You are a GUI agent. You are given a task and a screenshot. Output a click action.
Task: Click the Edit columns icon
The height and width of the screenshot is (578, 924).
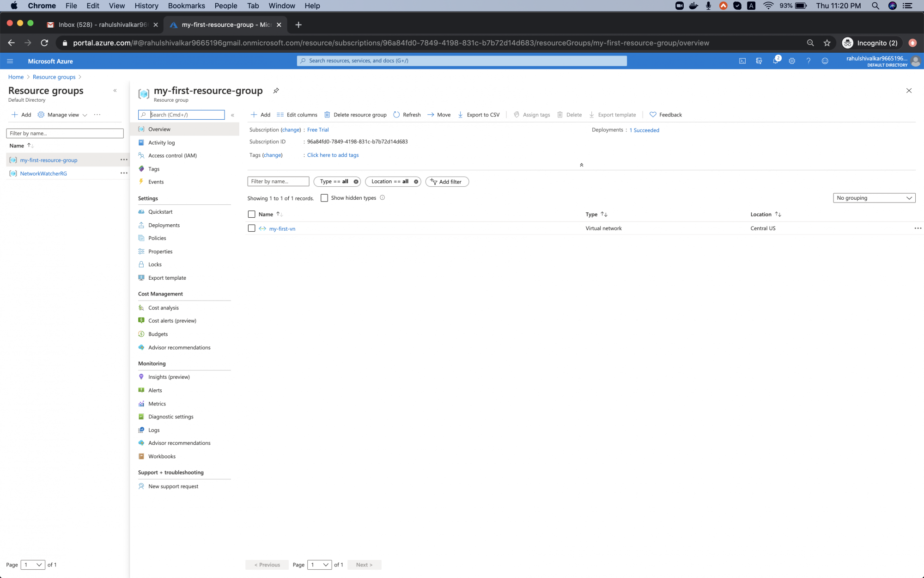(280, 115)
